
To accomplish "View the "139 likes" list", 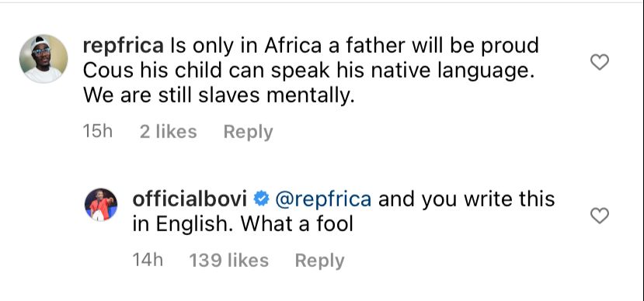I will (228, 261).
